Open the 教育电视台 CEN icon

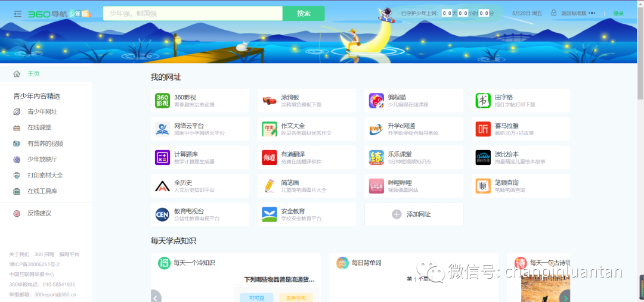(162, 214)
